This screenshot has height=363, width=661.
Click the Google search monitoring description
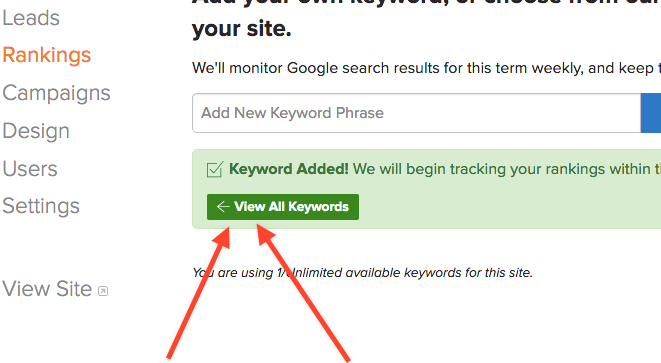426,68
